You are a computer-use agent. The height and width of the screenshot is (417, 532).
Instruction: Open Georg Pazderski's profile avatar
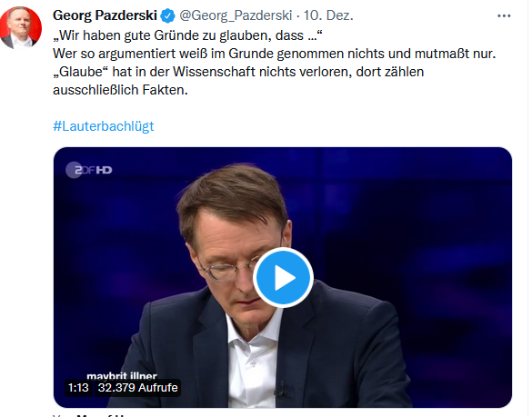(x=21, y=28)
